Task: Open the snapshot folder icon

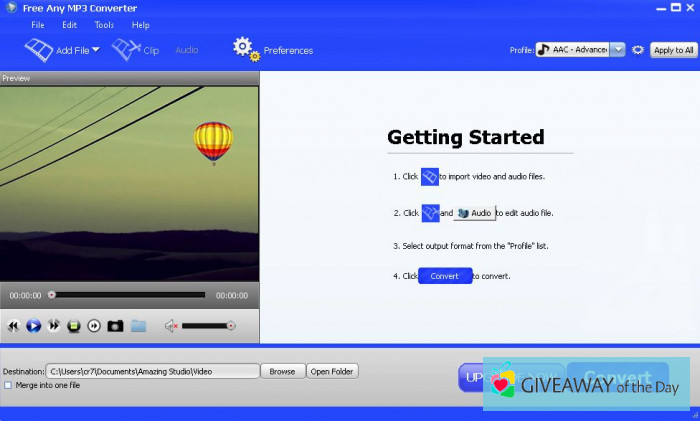Action: tap(138, 325)
